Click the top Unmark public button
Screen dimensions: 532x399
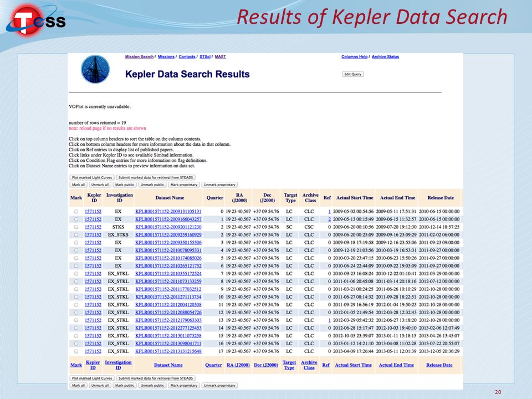tap(152, 185)
